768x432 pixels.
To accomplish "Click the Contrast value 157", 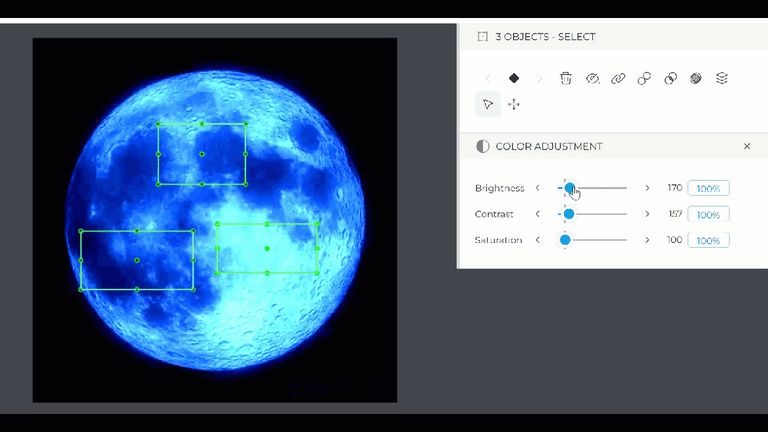I will coord(675,214).
